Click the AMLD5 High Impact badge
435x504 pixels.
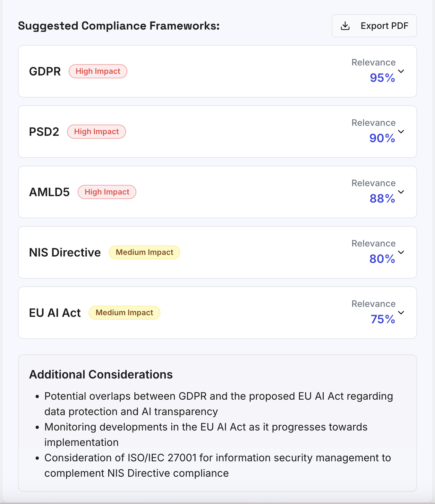(x=107, y=192)
